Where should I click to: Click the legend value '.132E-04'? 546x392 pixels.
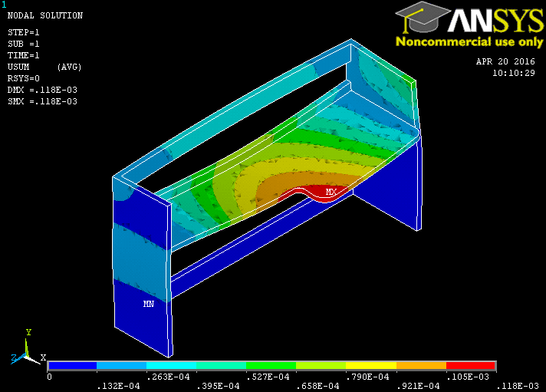coord(118,386)
